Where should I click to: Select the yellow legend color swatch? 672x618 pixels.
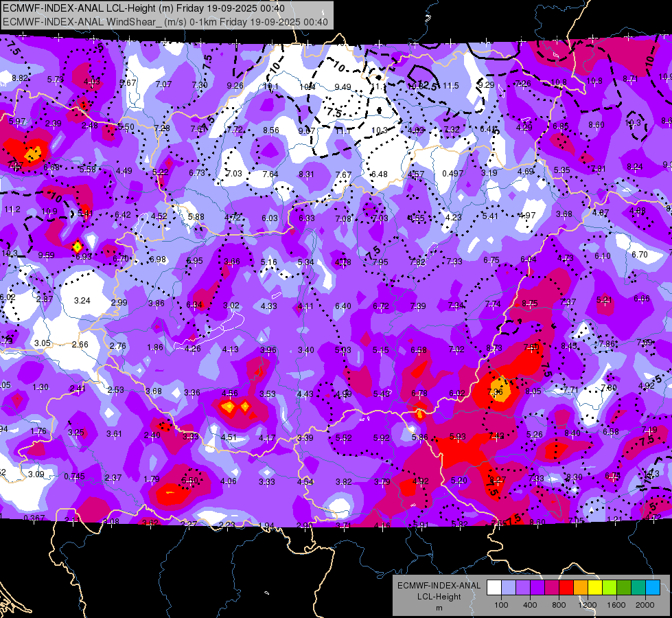coord(595,587)
